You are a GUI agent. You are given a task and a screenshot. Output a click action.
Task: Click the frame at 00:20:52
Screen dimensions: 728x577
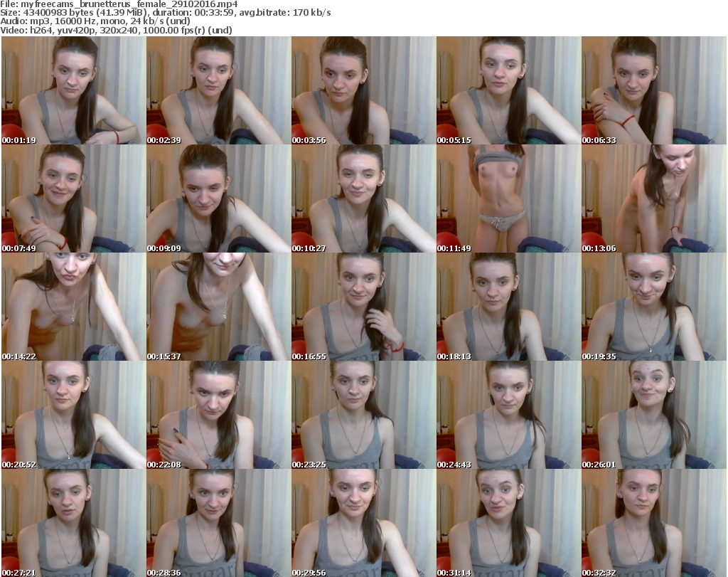click(x=73, y=415)
